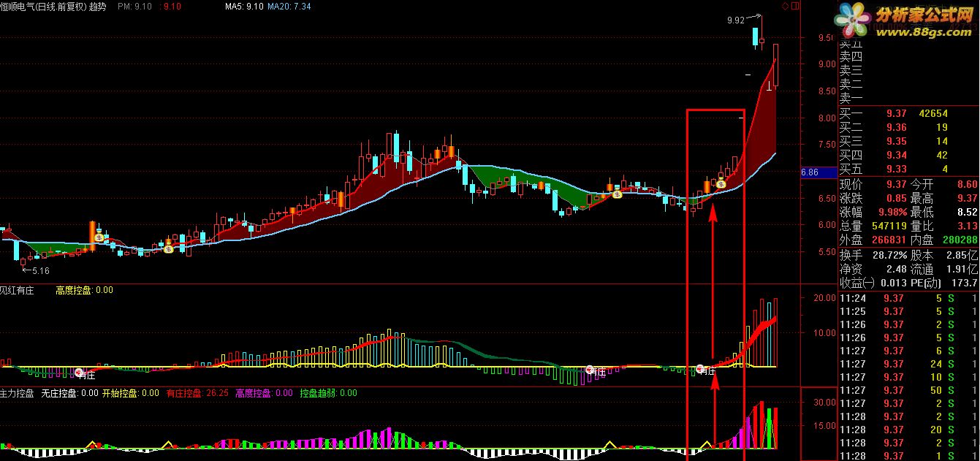
Task: Select the 主力控盘 indicator title
Action: click(18, 393)
